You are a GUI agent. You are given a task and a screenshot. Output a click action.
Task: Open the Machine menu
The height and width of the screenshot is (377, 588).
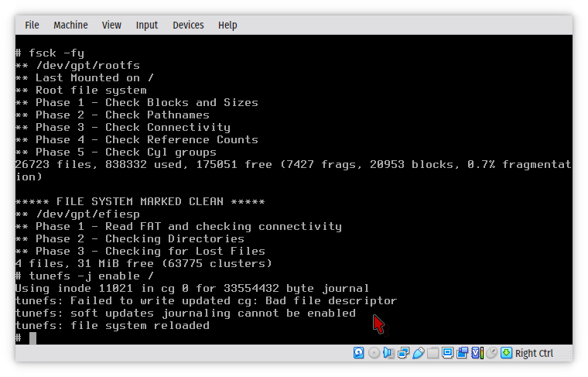point(70,25)
